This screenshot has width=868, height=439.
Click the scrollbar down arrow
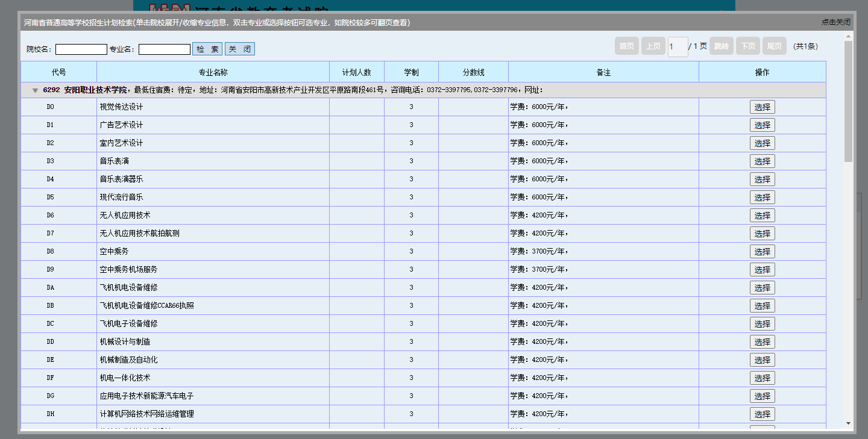click(848, 423)
